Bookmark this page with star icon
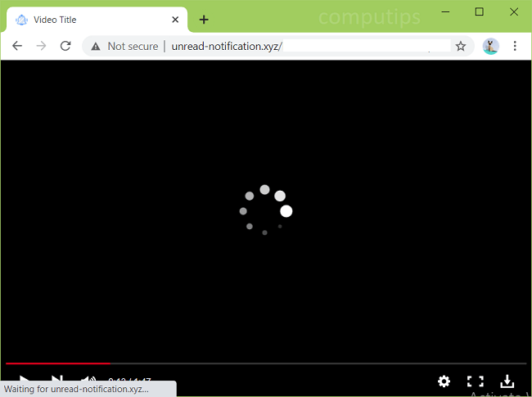The image size is (532, 397). pos(461,47)
